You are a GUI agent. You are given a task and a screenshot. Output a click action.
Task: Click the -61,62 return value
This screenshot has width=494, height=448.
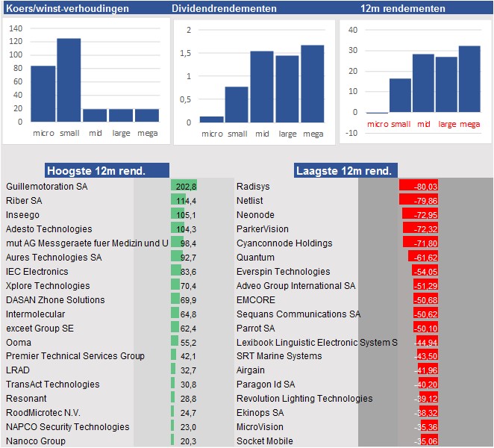[425, 258]
